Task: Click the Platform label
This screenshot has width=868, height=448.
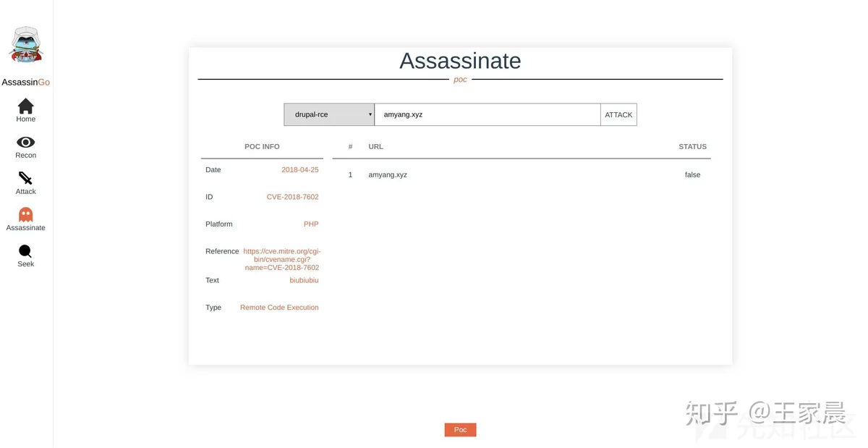Action: coord(219,224)
